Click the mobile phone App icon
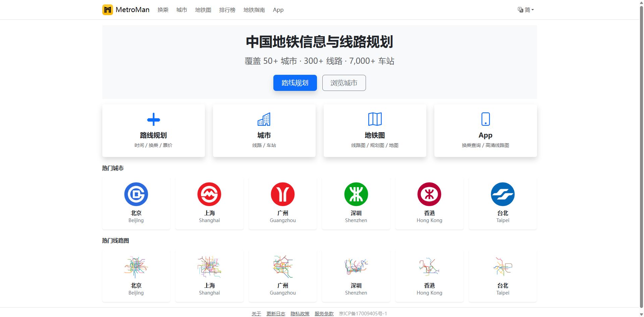Screen dimensions: 644x317 pyautogui.click(x=485, y=119)
